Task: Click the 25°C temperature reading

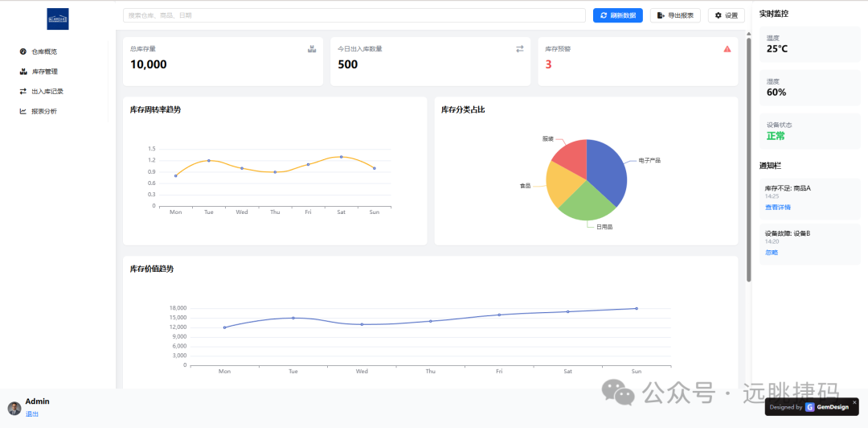Action: [777, 49]
